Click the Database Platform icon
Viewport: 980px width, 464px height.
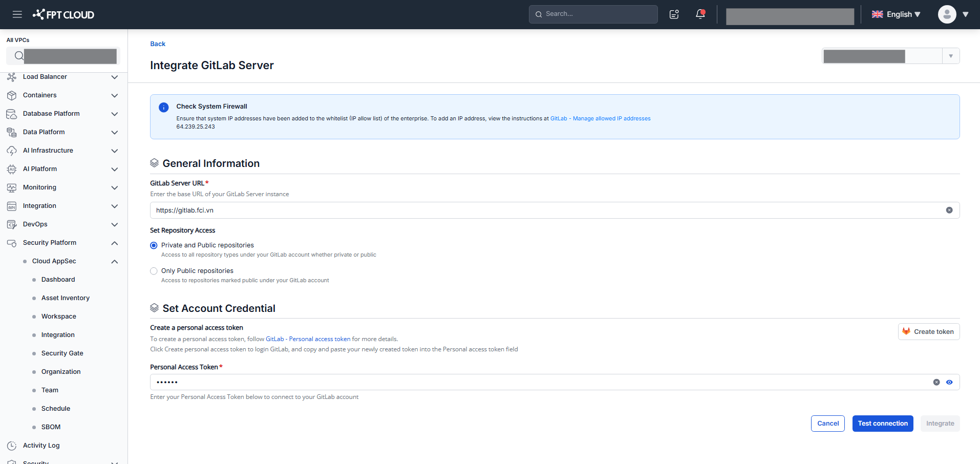tap(12, 114)
